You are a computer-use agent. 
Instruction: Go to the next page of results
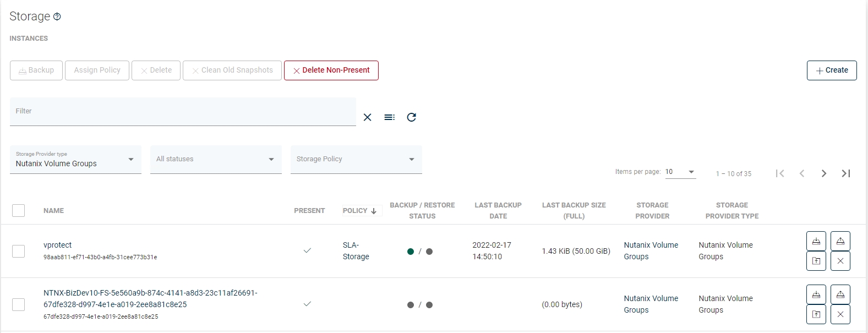click(823, 173)
